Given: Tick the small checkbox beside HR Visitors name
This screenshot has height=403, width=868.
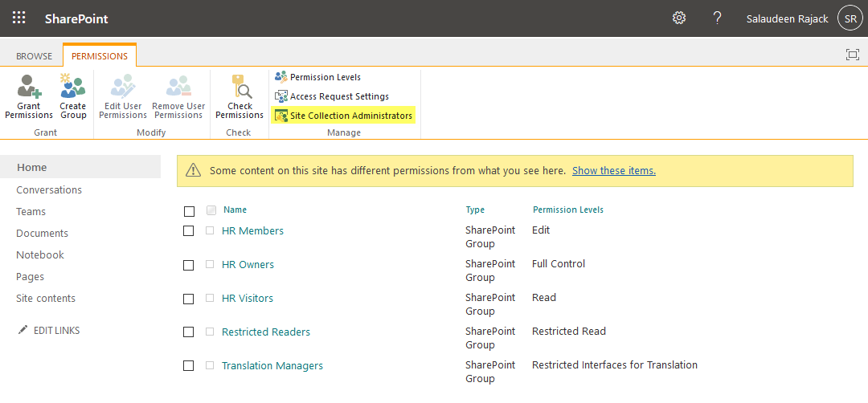Looking at the screenshot, I should (210, 298).
